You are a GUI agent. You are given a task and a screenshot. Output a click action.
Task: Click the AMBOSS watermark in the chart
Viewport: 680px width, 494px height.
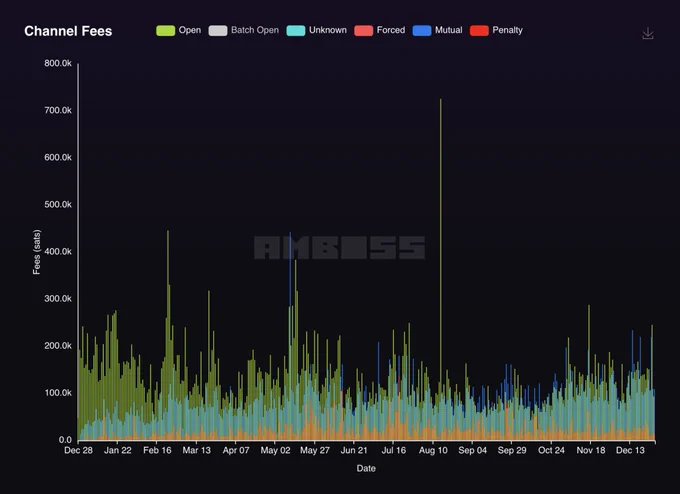(339, 248)
